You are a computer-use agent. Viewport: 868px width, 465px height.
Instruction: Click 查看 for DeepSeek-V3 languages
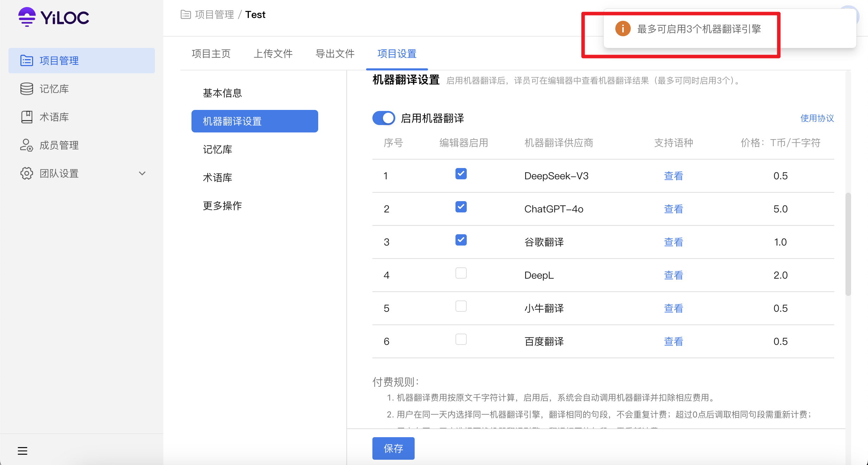674,176
